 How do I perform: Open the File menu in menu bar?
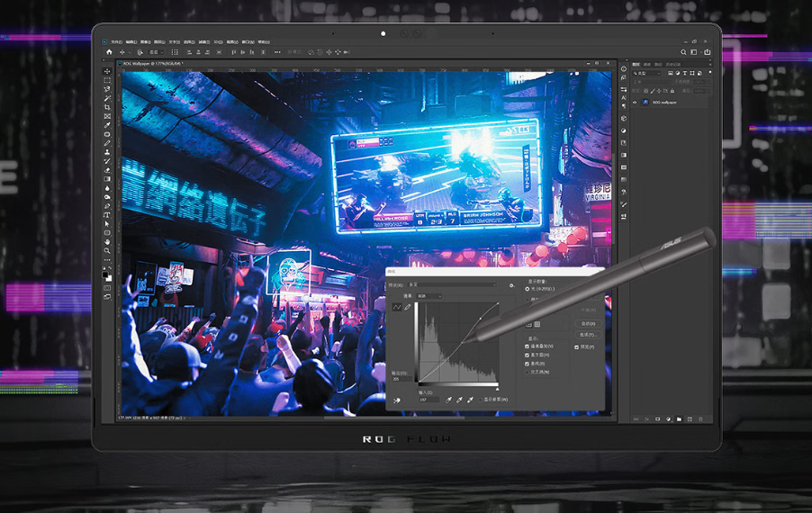(x=116, y=41)
